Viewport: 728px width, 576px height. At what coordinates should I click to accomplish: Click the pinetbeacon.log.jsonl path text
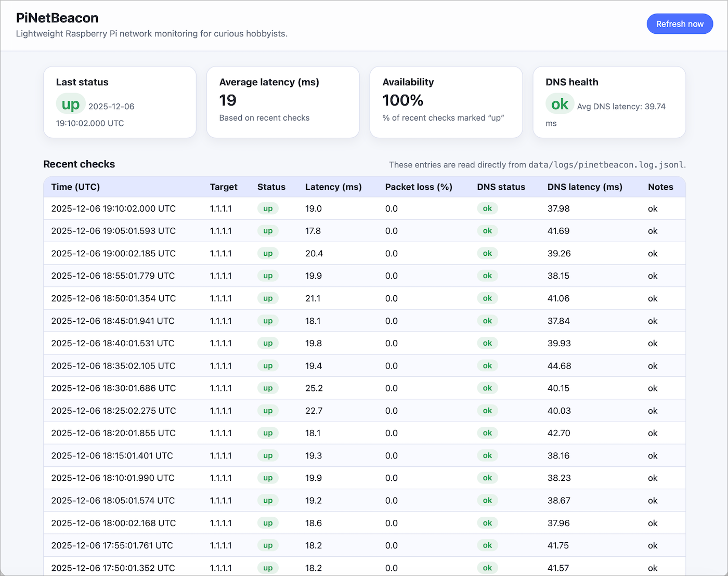click(x=605, y=165)
